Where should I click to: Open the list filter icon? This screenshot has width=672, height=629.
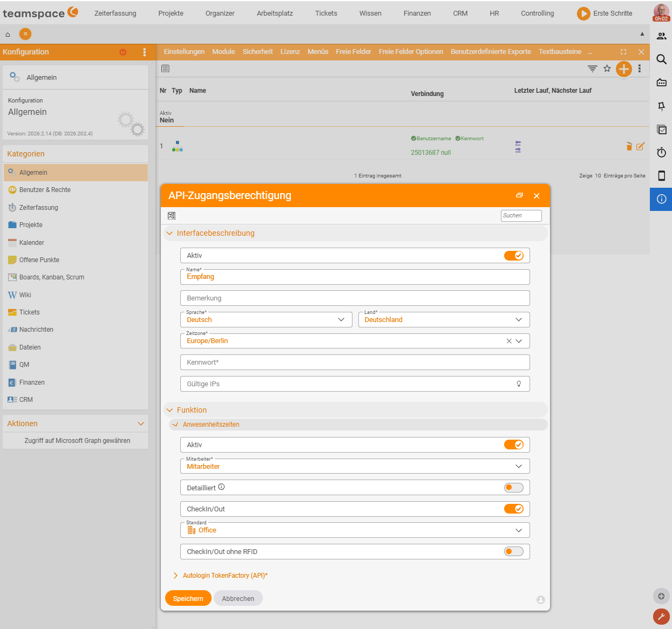pos(592,69)
